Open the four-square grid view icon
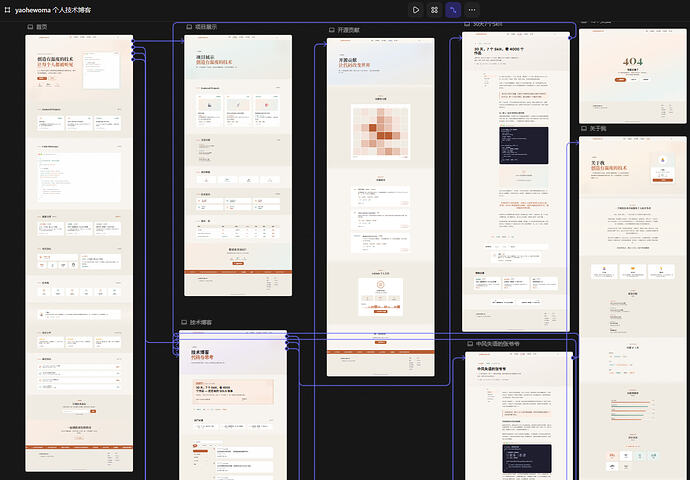The width and height of the screenshot is (690, 480). (x=434, y=10)
